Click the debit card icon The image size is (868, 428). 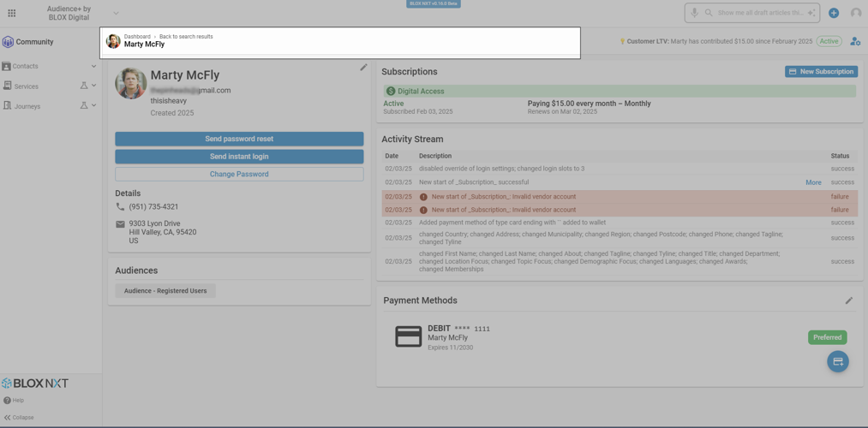409,336
